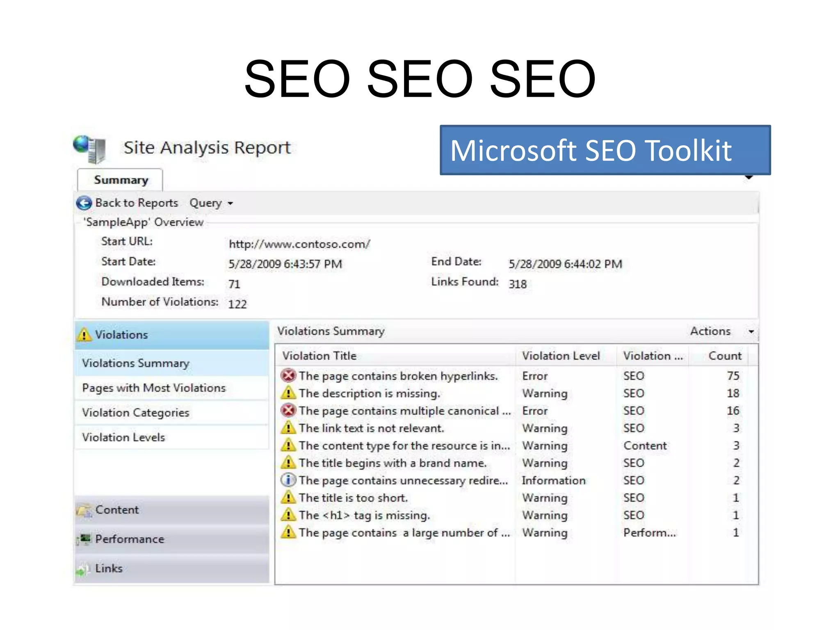This screenshot has height=630, width=840.
Task: Switch to the Summary tab
Action: (121, 180)
